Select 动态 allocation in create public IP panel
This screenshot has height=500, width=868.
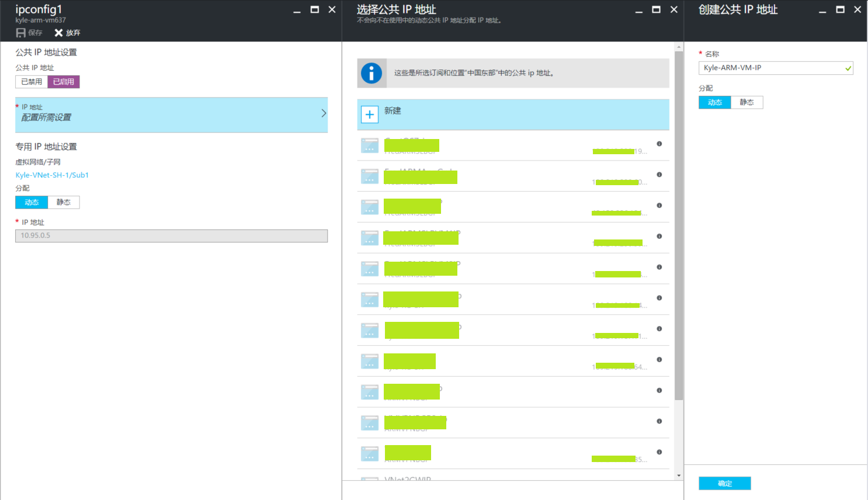(x=715, y=102)
